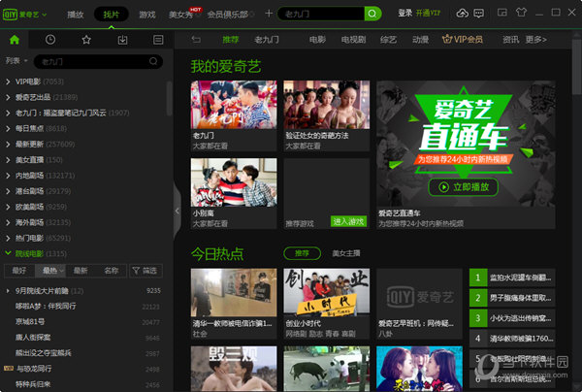Click the 开通VIP link
The height and width of the screenshot is (392, 582).
pyautogui.click(x=429, y=13)
